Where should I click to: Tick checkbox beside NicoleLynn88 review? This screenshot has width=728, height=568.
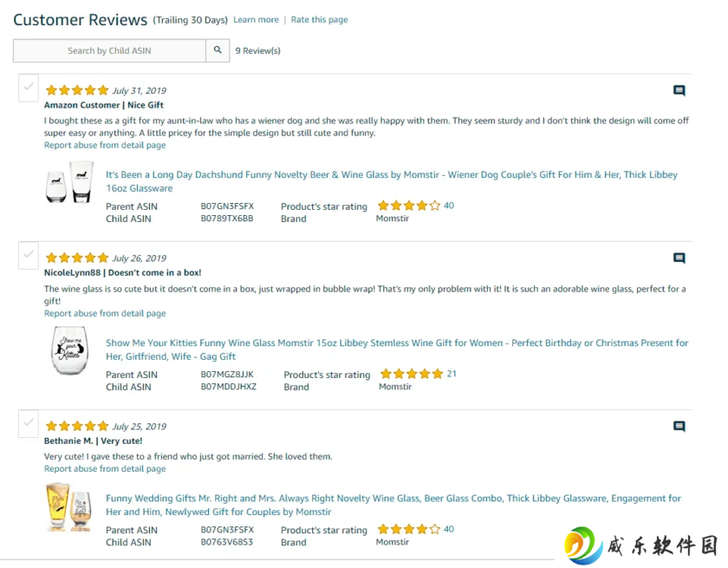pyautogui.click(x=29, y=256)
